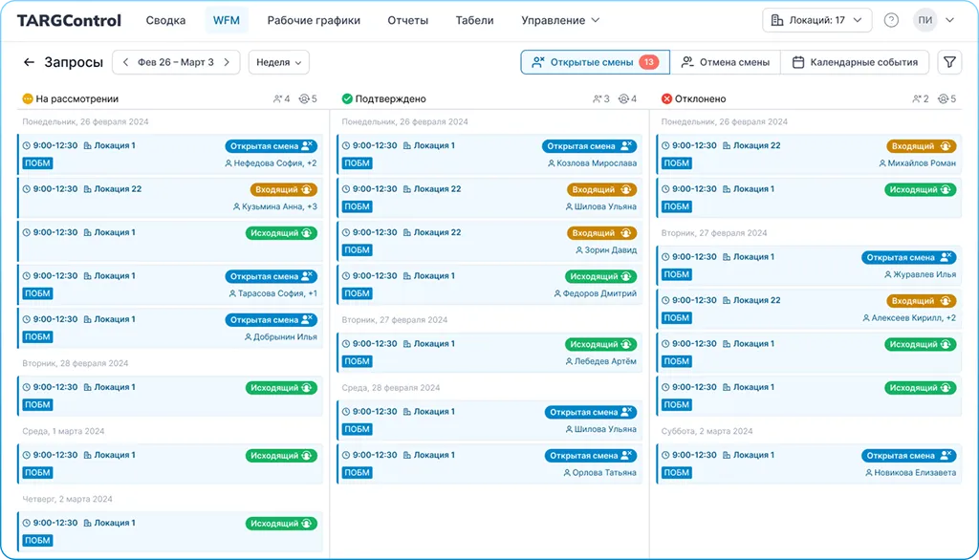The height and width of the screenshot is (560, 979).
Task: Open the Локаций: 17 dropdown
Action: click(x=817, y=19)
